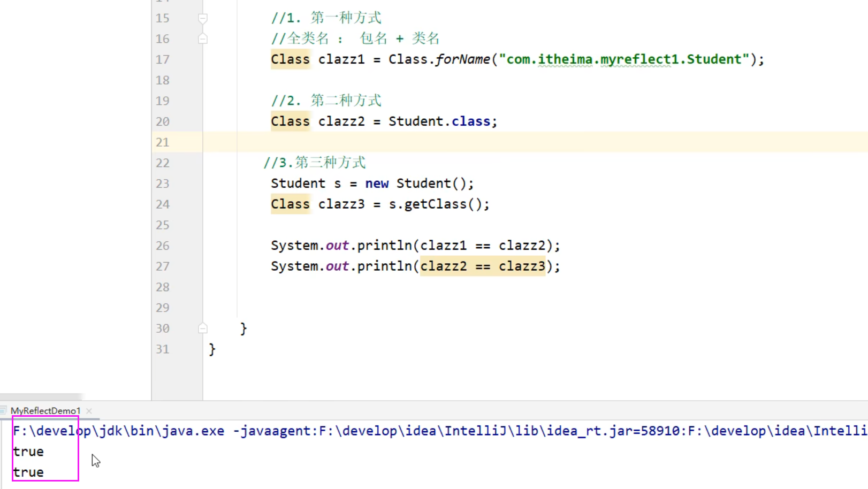Screen dimensions: 868x489
Task: Select the MyReflectDemo1 run tab
Action: 45,411
